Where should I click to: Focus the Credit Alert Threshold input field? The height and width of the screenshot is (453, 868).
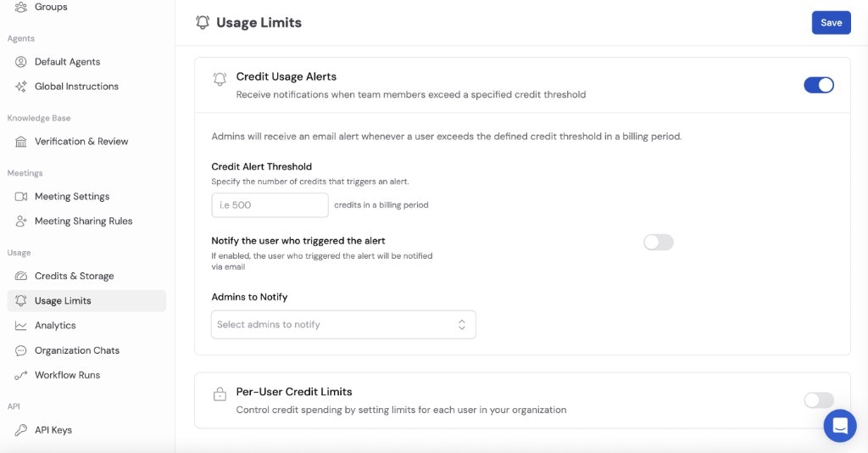(270, 205)
